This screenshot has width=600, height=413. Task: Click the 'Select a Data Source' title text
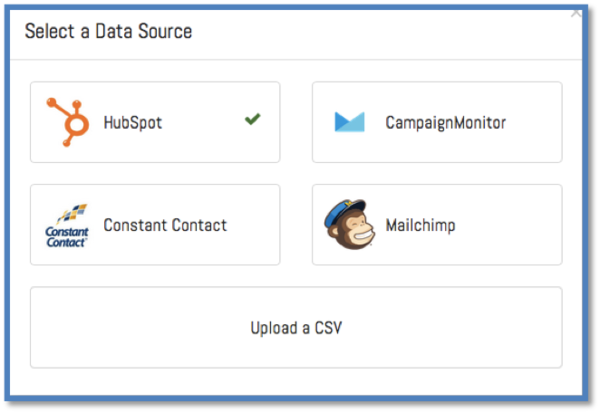(108, 31)
